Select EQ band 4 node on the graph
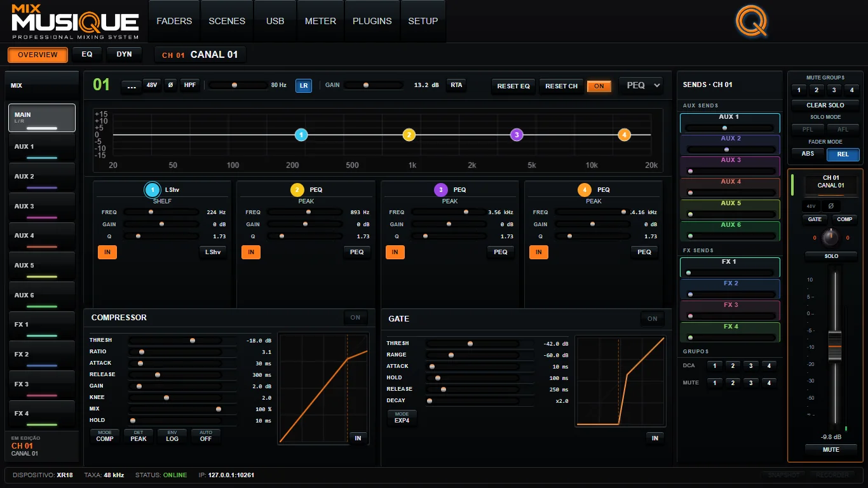The width and height of the screenshot is (868, 488). 625,135
